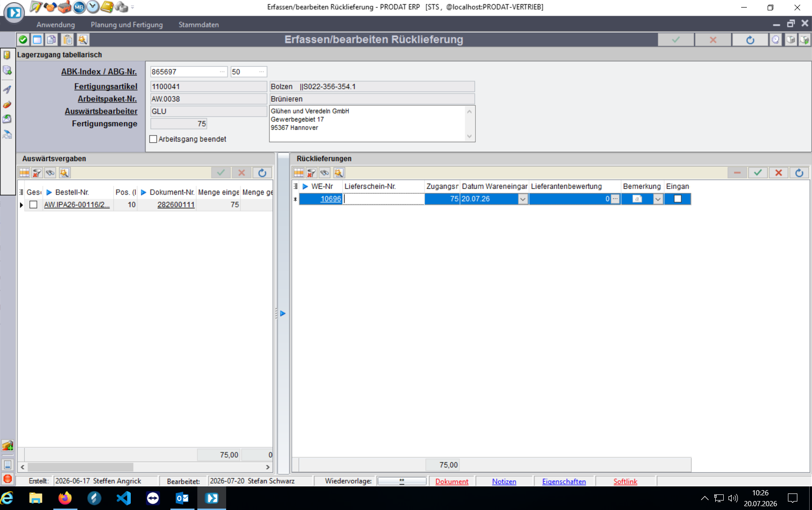Click the search wand icon in main toolbar
The width and height of the screenshot is (812, 510).
[83, 40]
